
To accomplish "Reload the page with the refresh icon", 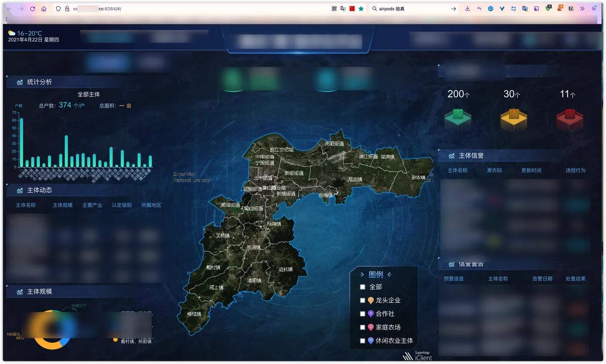I will [32, 9].
